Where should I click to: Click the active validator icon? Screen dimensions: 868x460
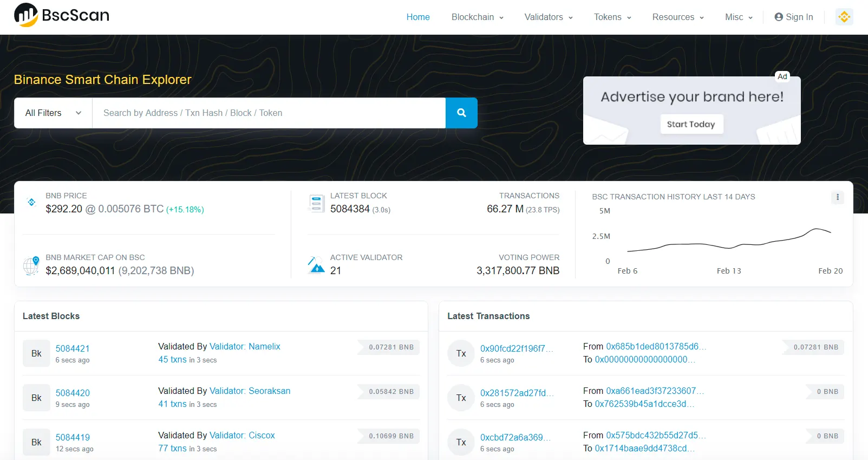pyautogui.click(x=316, y=265)
